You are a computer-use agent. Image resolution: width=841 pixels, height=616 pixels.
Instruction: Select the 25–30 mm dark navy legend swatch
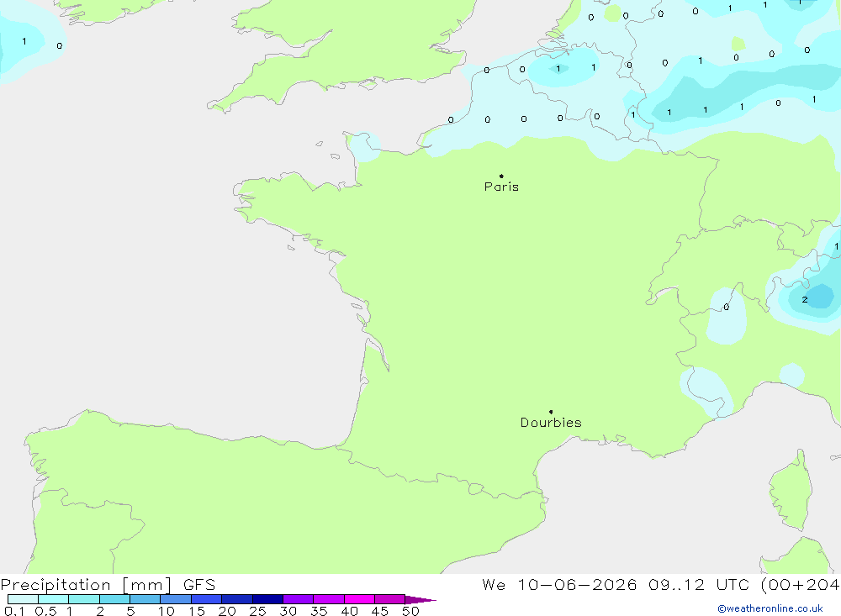pyautogui.click(x=267, y=599)
